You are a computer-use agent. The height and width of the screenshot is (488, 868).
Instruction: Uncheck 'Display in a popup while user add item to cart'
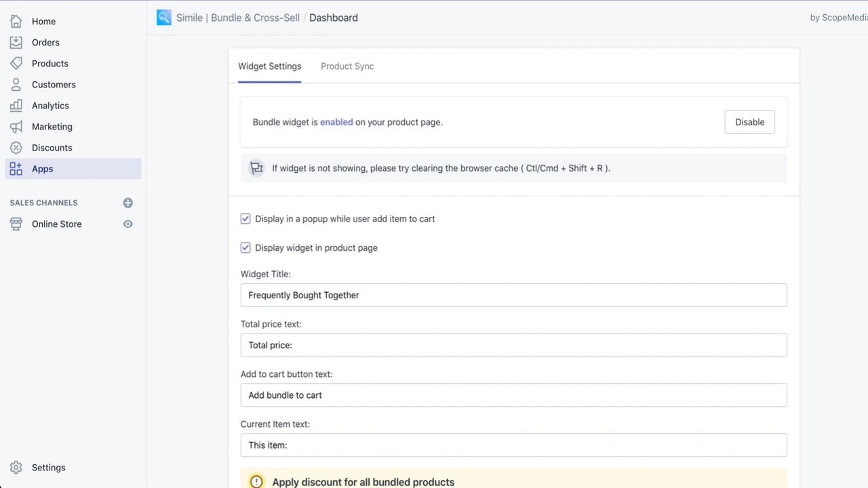[245, 218]
